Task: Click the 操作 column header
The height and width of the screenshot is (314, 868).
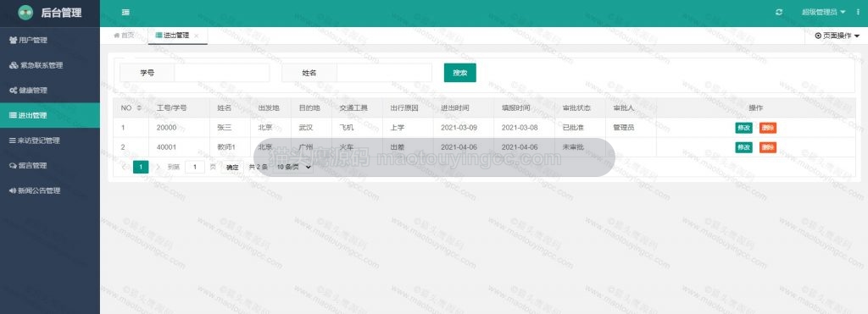Action: [x=755, y=107]
